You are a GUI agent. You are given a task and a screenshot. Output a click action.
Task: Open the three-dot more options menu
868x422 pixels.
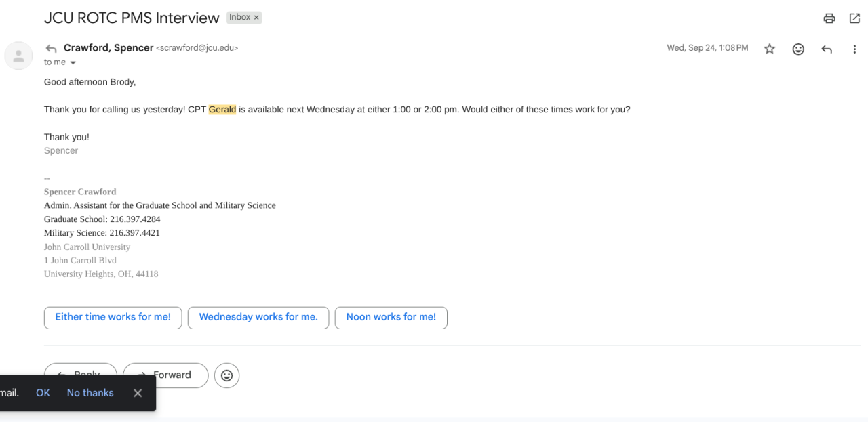pos(854,49)
